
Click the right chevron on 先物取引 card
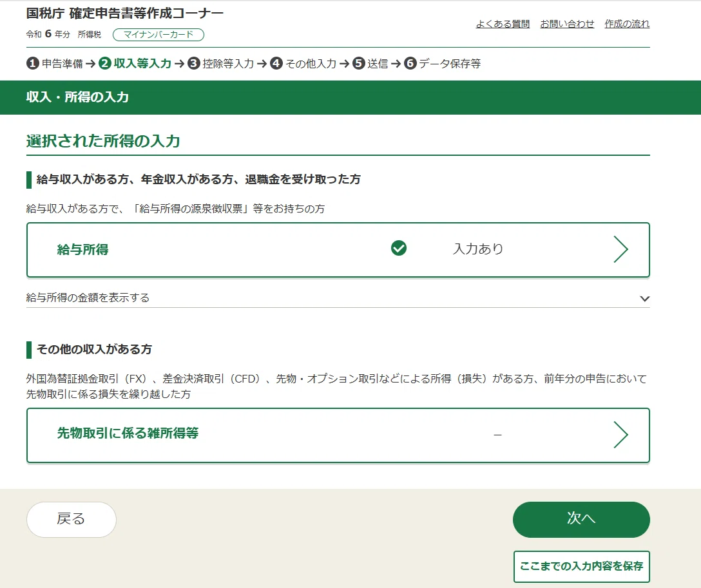click(x=620, y=435)
